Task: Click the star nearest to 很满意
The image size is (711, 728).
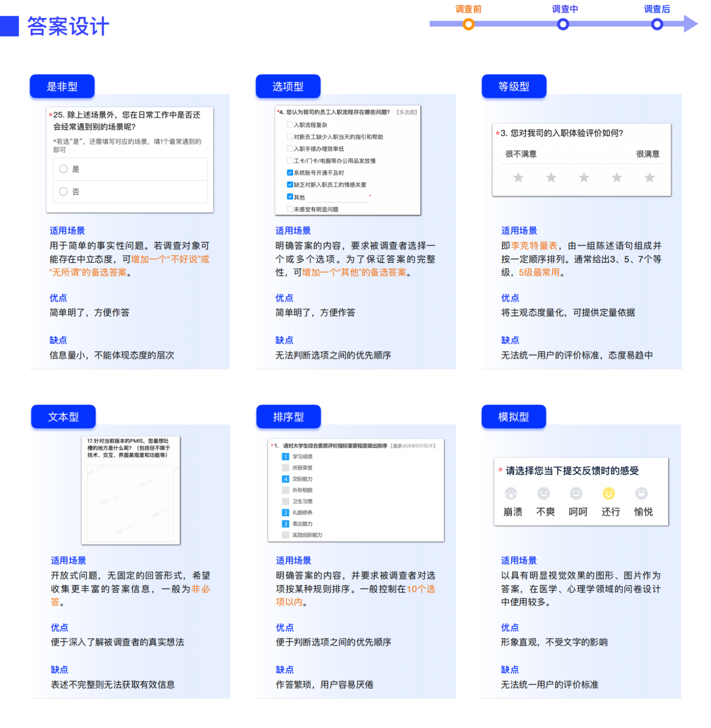Action: 649,177
